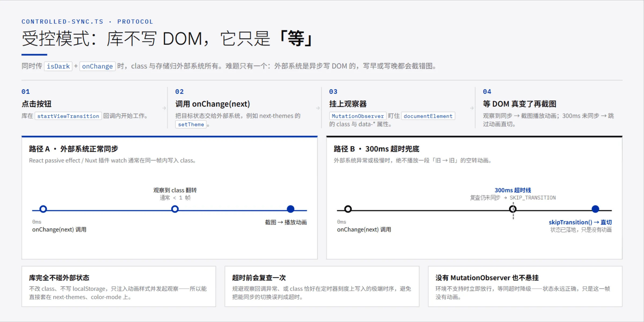Click Path B onChange(next) 调用 label
The image size is (644, 322).
pyautogui.click(x=364, y=230)
